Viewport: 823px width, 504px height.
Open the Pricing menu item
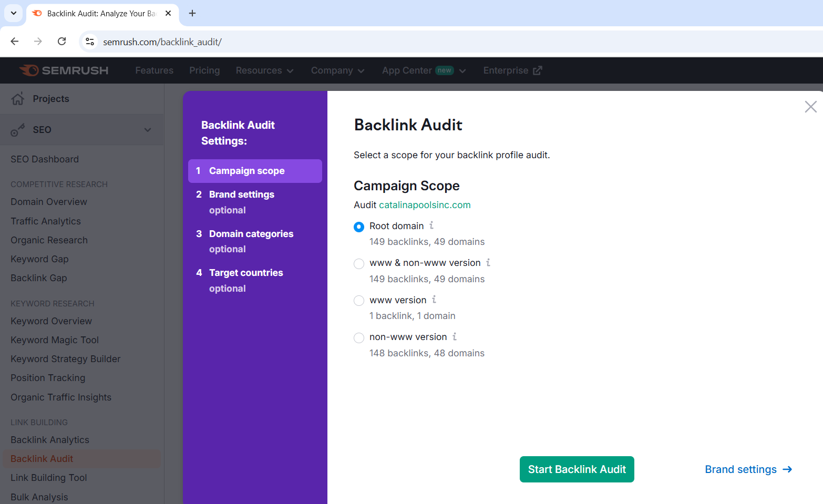click(x=204, y=70)
